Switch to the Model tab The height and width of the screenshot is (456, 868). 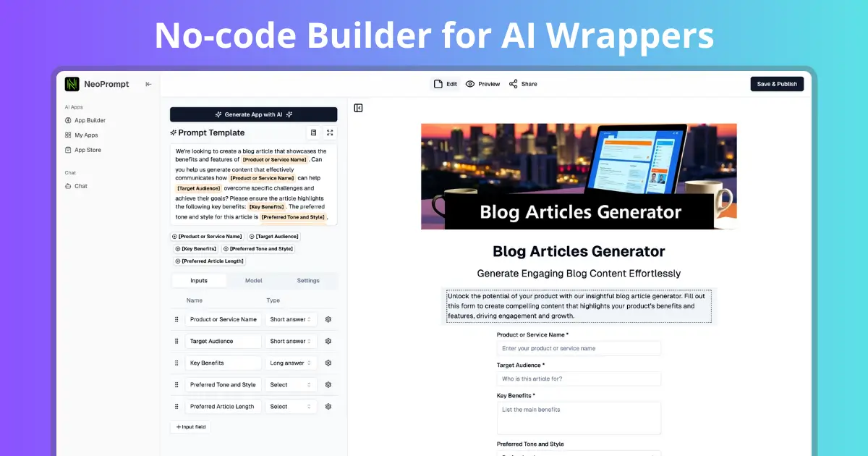pyautogui.click(x=253, y=280)
